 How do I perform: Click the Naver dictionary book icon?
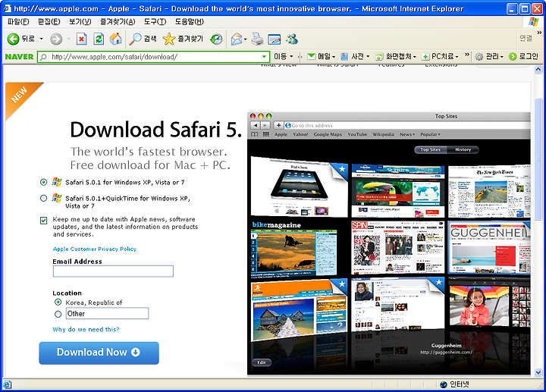[344, 56]
